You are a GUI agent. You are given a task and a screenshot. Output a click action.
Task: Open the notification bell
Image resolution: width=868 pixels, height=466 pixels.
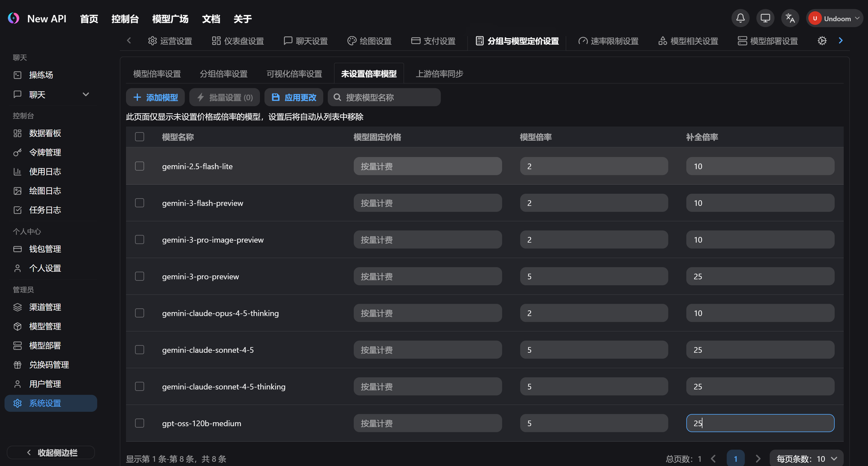click(x=740, y=18)
